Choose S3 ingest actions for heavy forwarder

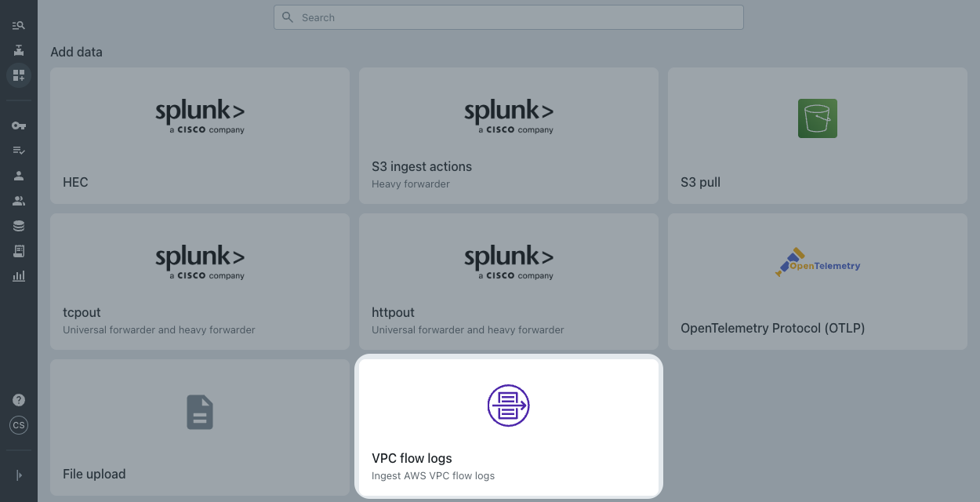coord(508,135)
